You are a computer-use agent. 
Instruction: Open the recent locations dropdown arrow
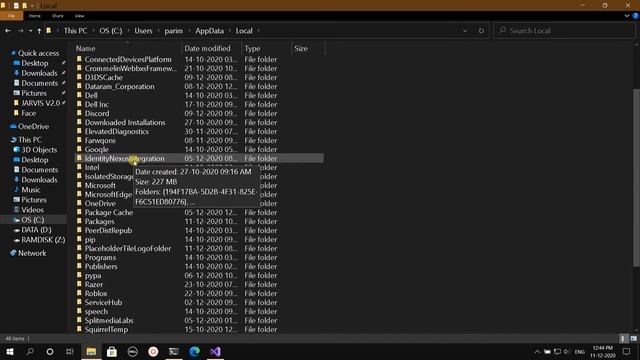30,31
